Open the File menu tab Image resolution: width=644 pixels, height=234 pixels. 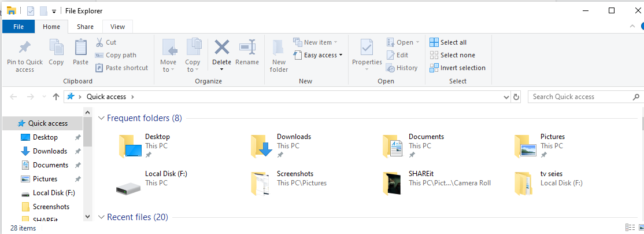pyautogui.click(x=18, y=27)
